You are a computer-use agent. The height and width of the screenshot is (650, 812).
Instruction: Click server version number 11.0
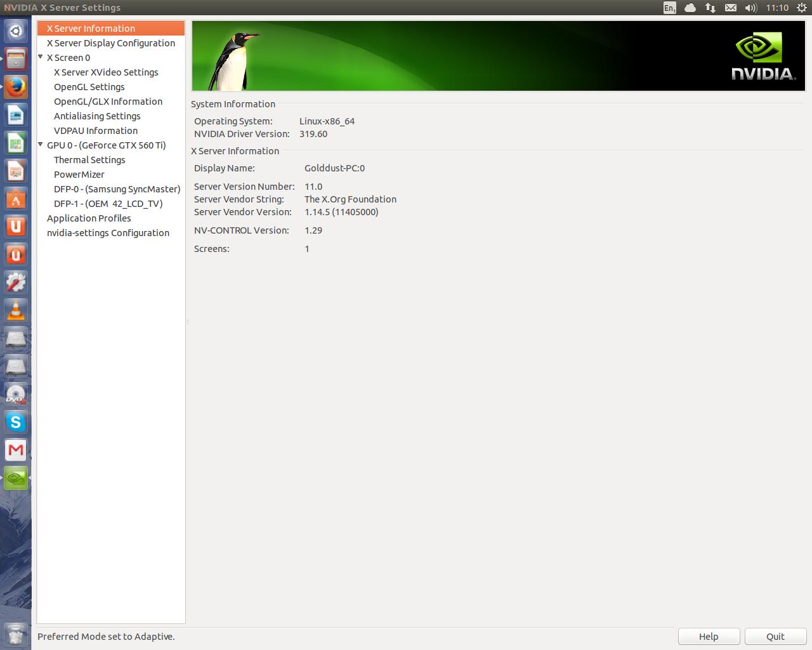tap(313, 186)
